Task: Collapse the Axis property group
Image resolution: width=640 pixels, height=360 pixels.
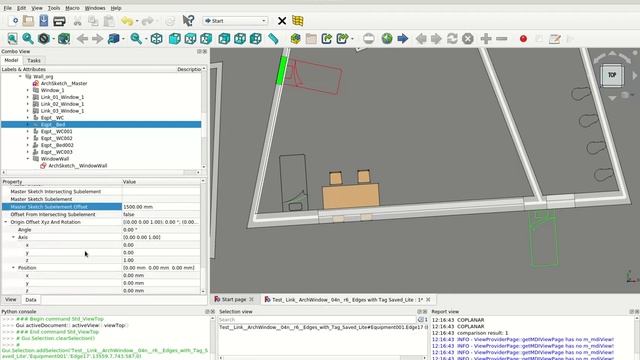Action: (13, 237)
